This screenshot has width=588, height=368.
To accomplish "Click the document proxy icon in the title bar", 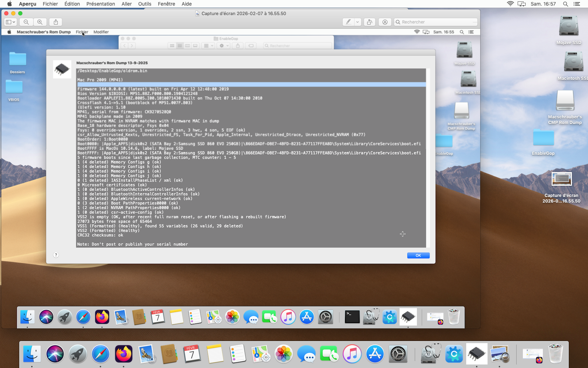I will pos(198,14).
